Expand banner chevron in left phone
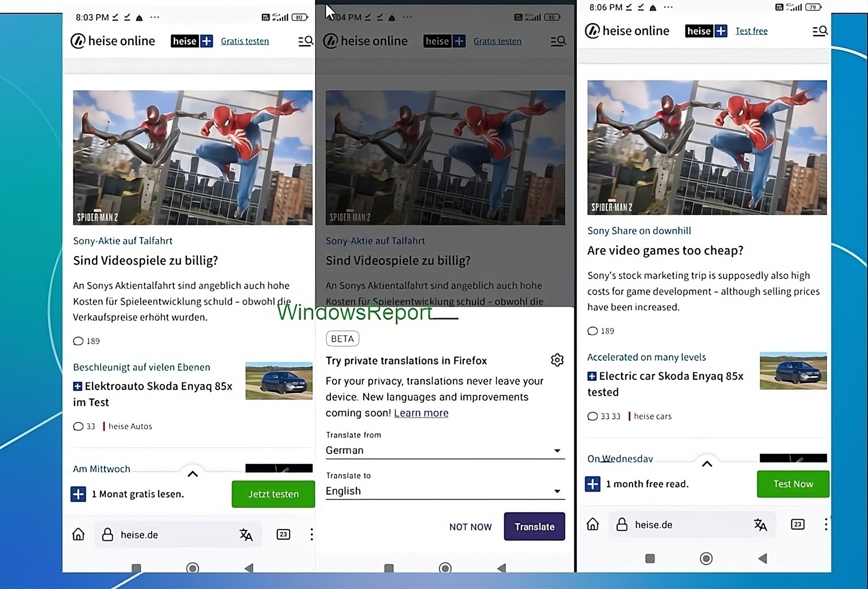 click(193, 474)
